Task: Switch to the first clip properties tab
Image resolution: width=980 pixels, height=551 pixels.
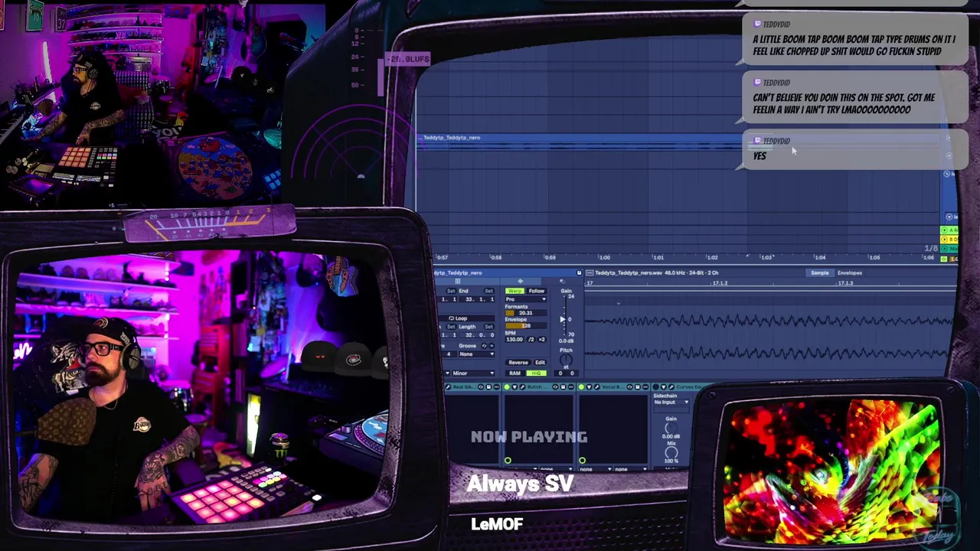Action: 458,281
